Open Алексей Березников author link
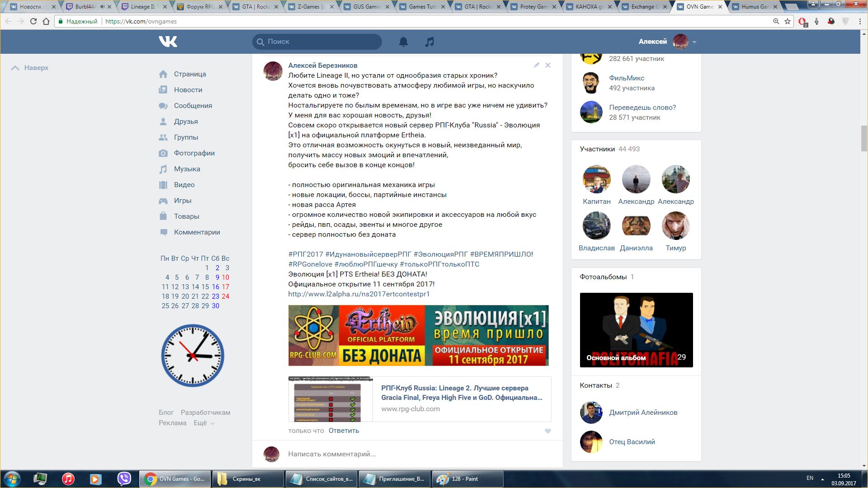The height and width of the screenshot is (488, 868). coord(323,66)
